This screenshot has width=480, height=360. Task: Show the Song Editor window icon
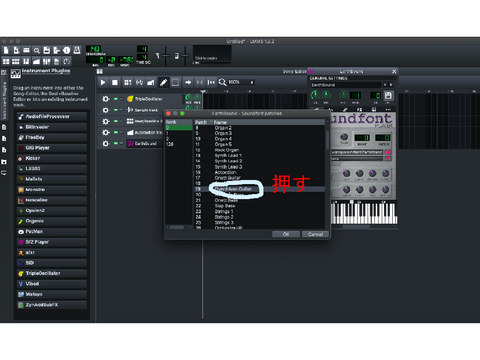click(6, 61)
